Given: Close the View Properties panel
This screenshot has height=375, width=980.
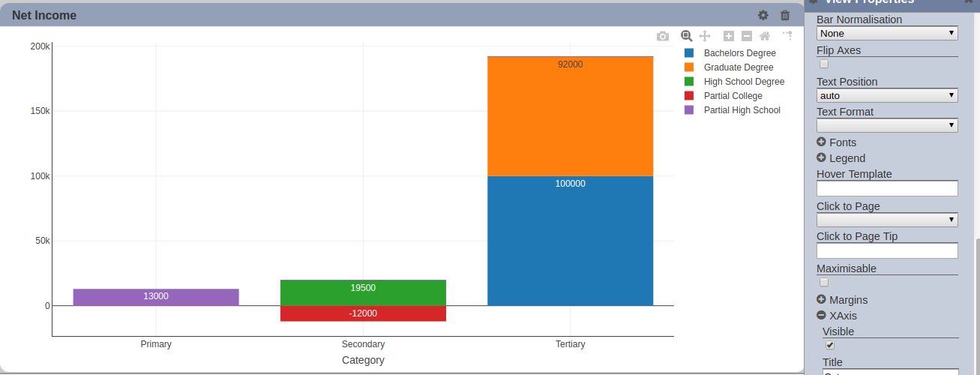Looking at the screenshot, I should pyautogui.click(x=968, y=2).
